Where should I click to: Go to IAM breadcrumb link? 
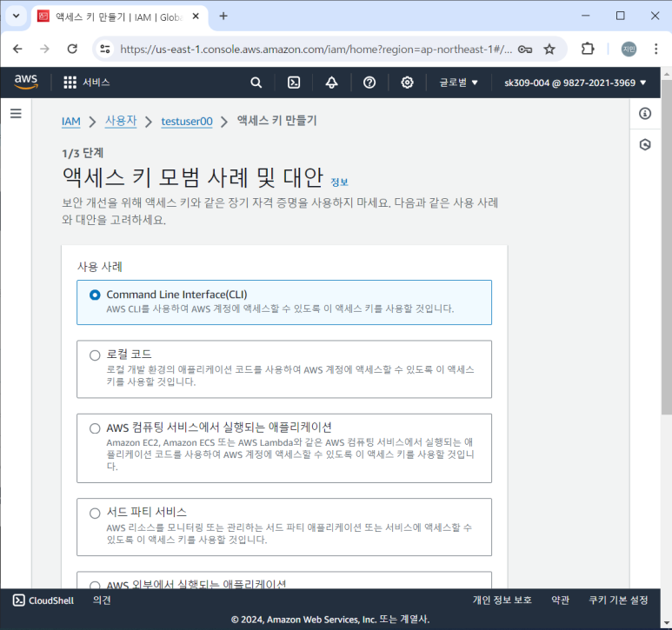click(70, 122)
